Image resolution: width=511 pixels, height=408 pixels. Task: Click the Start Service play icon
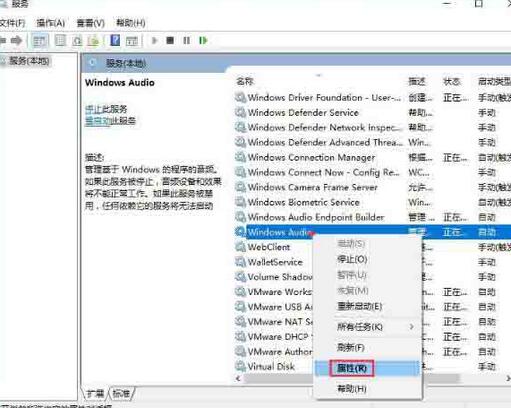(x=154, y=41)
